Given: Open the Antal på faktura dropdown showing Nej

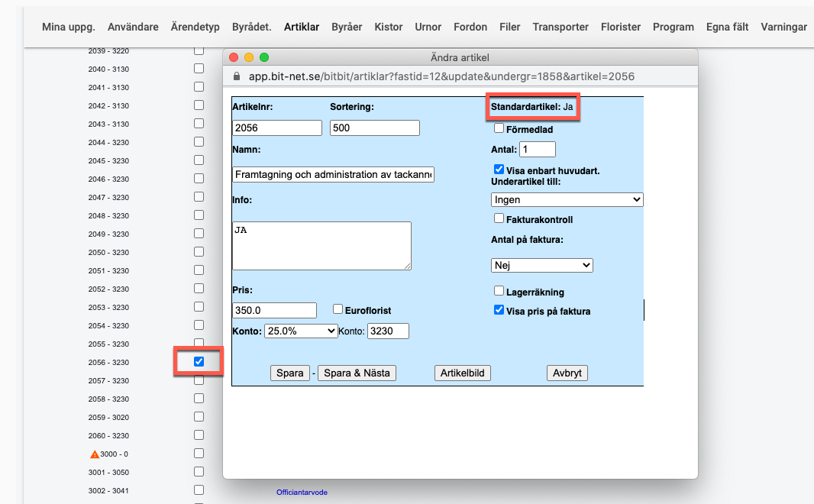Looking at the screenshot, I should (542, 265).
